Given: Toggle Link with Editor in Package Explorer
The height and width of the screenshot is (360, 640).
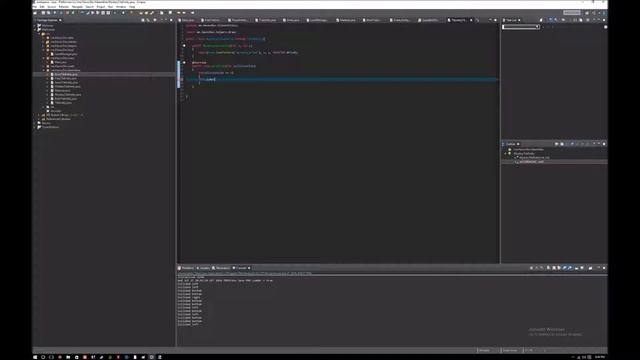Looking at the screenshot, I should (x=148, y=20).
